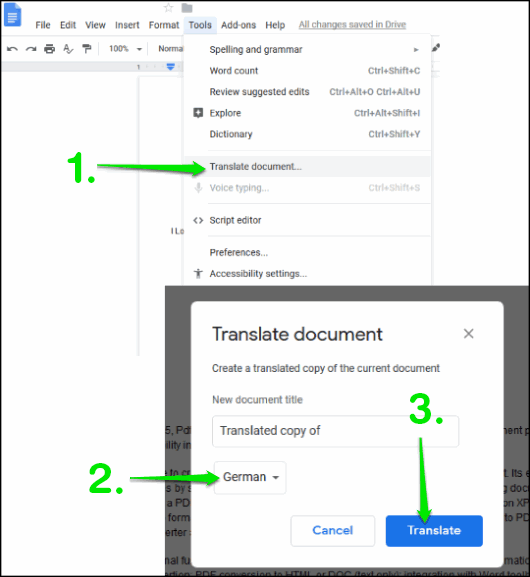Open the German language dropdown
This screenshot has width=530, height=577.
coord(250,477)
